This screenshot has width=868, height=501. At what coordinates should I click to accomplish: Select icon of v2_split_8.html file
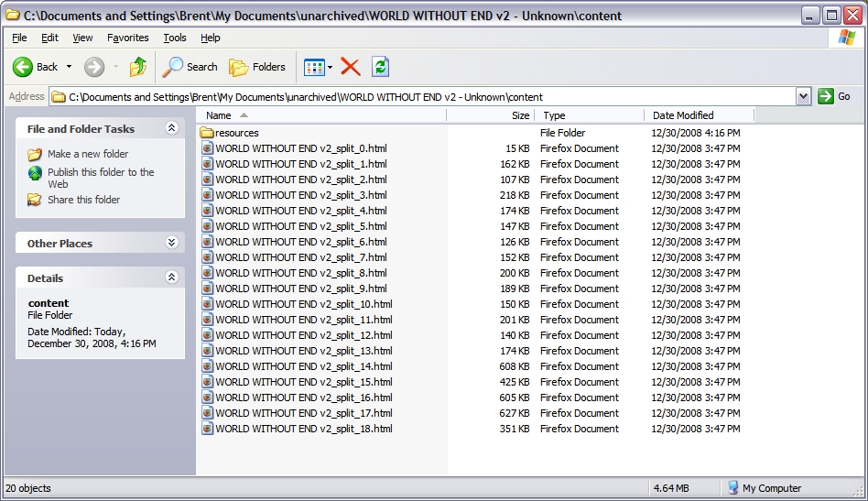(208, 273)
